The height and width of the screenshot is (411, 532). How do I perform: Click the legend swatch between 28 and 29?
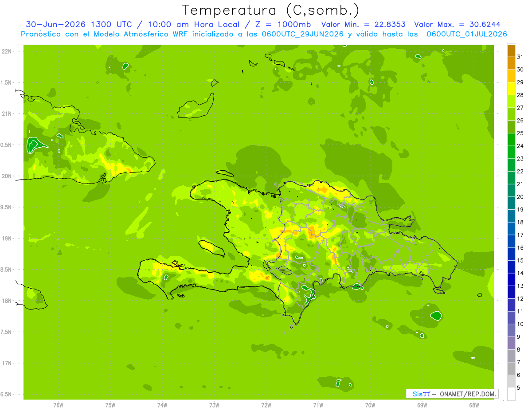[511, 89]
